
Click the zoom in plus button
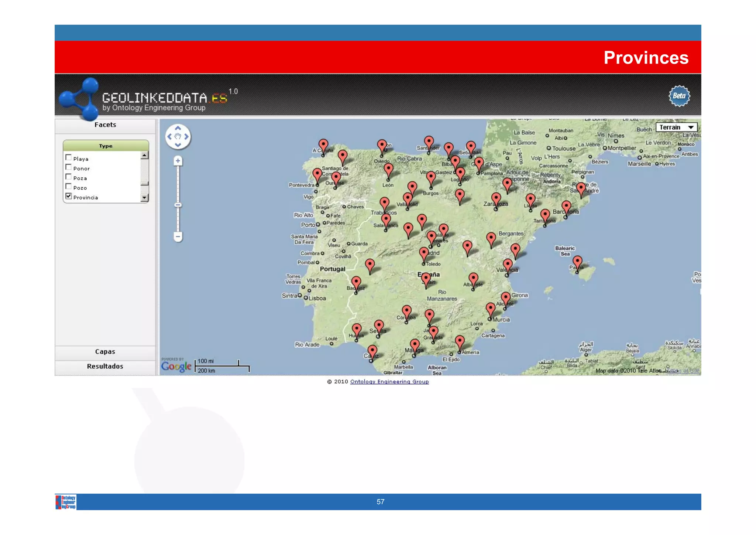point(178,161)
